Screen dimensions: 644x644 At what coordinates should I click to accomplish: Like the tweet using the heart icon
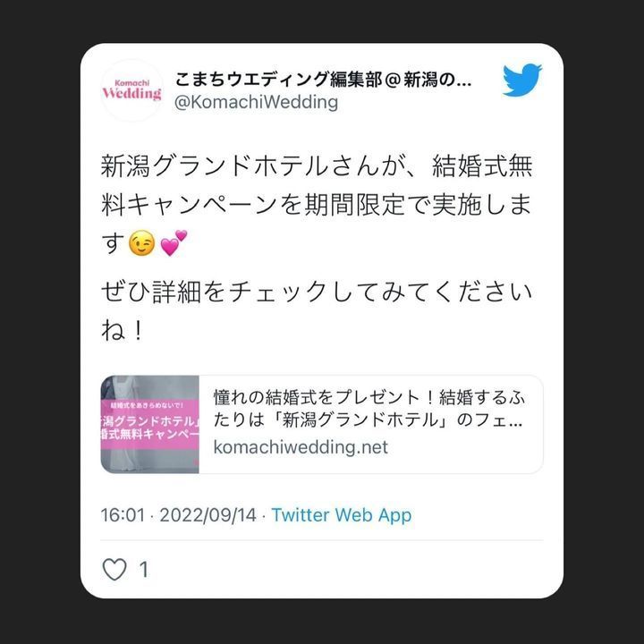114,569
